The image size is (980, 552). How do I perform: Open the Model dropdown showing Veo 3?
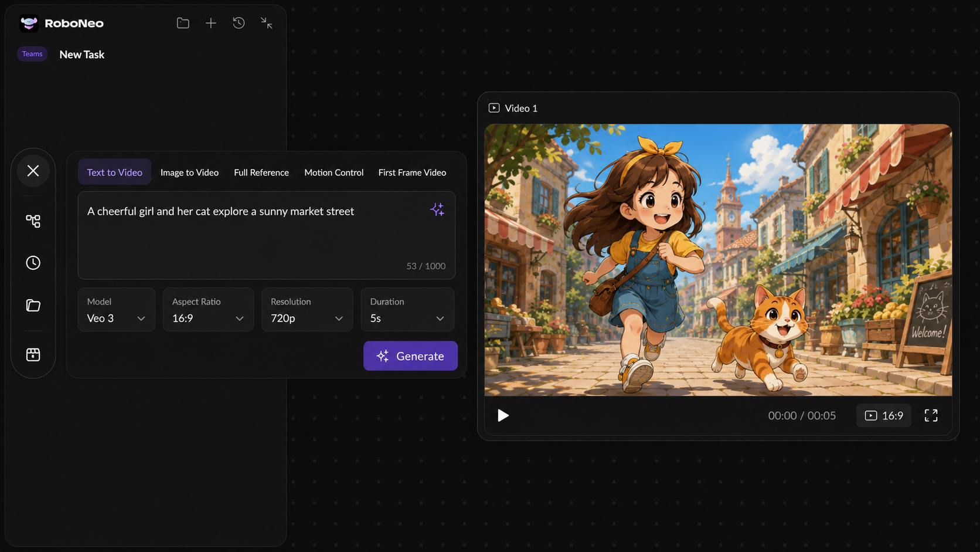pyautogui.click(x=117, y=310)
